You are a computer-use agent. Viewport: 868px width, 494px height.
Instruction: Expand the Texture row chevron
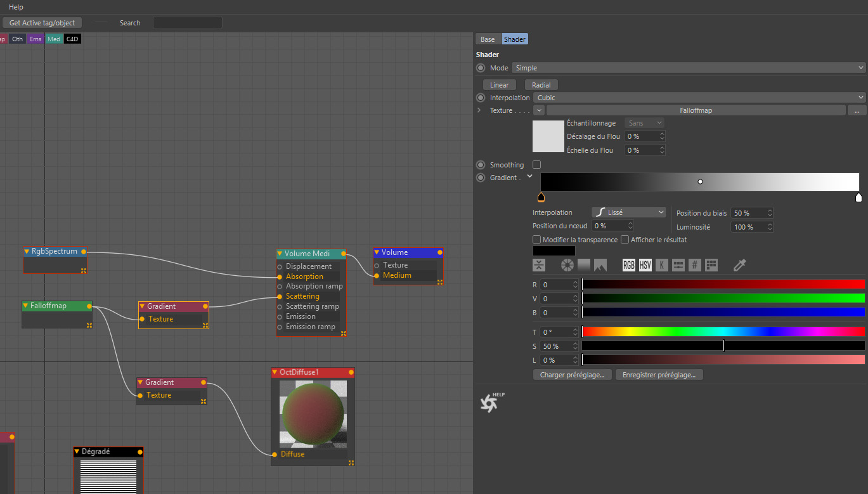[x=479, y=110]
